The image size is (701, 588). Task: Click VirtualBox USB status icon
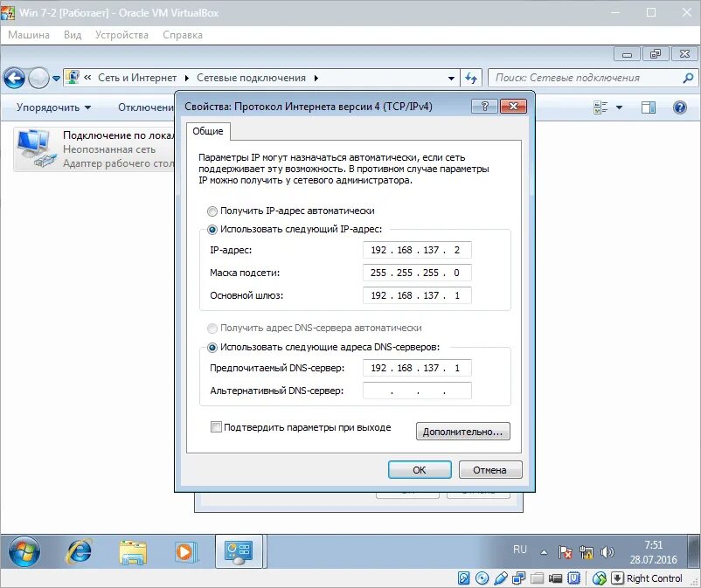[501, 578]
